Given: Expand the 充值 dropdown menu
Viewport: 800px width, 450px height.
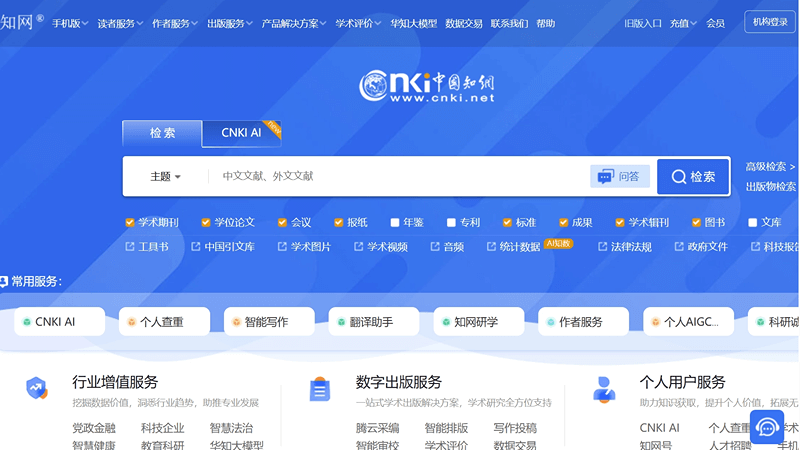Looking at the screenshot, I should 683,23.
